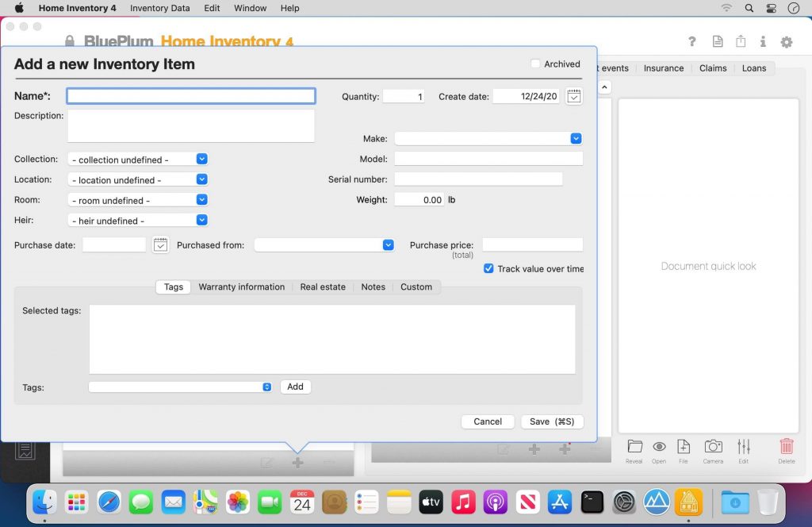Open the Purchase date calendar picker
The width and height of the screenshot is (812, 527).
(x=160, y=245)
